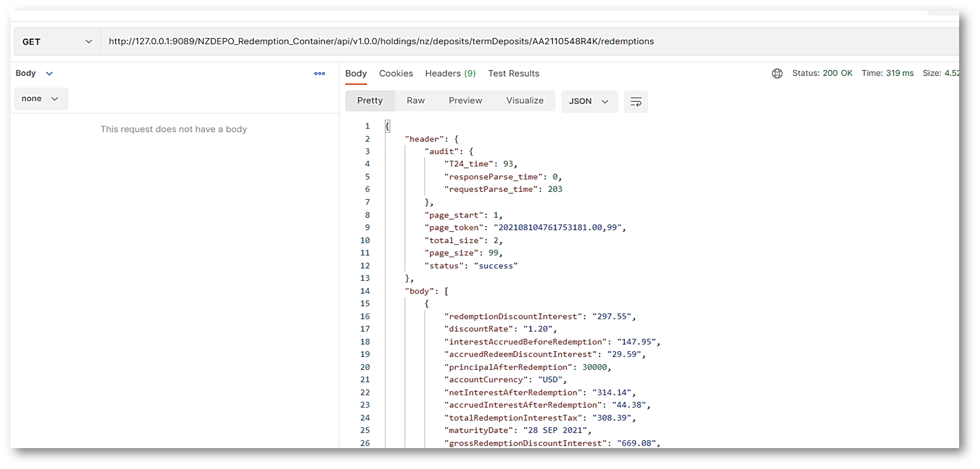Select the response Body tab
Screen dimensions: 980x469
(x=356, y=74)
